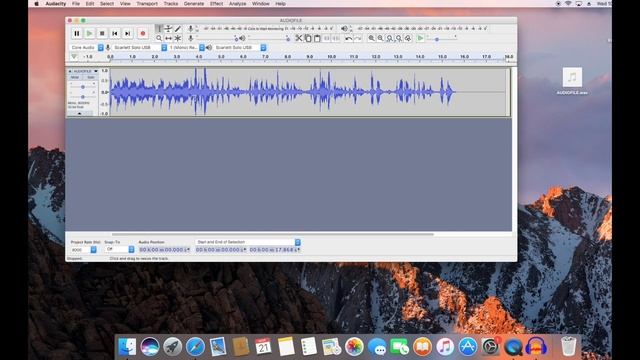Start playback with the green Play button

89,33
